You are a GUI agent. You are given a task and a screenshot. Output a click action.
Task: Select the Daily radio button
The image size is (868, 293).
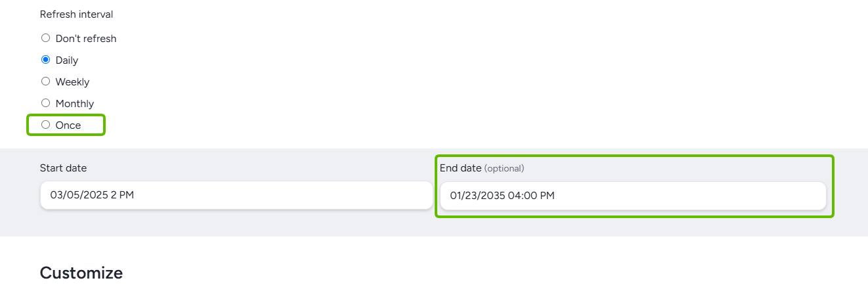(x=45, y=60)
